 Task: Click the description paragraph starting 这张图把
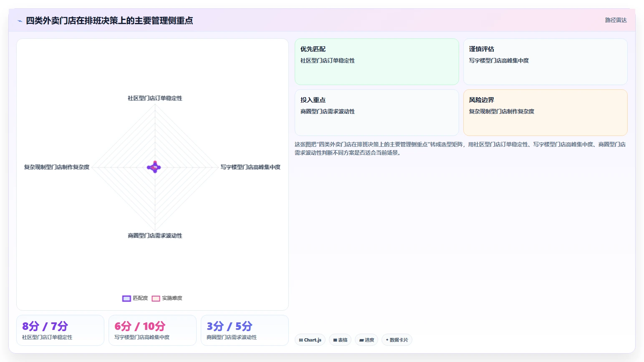[x=460, y=148]
